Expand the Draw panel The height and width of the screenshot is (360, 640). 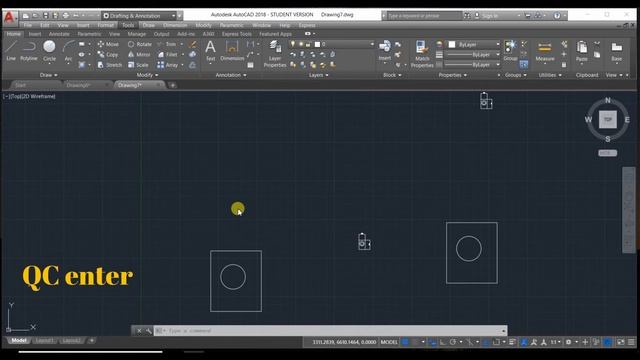tap(49, 75)
